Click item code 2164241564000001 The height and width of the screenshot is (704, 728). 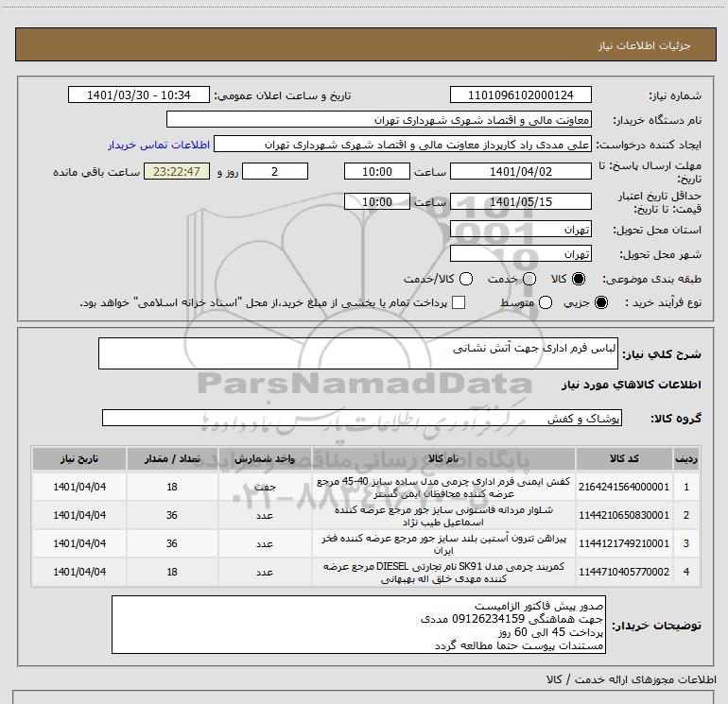pyautogui.click(x=624, y=487)
